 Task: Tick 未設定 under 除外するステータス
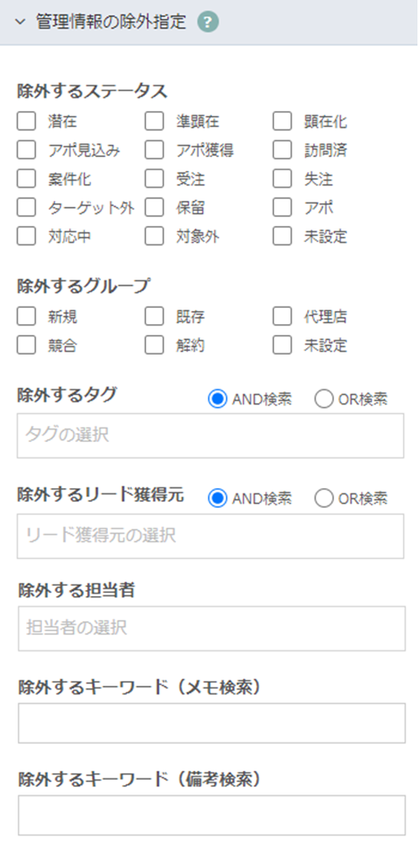[283, 237]
